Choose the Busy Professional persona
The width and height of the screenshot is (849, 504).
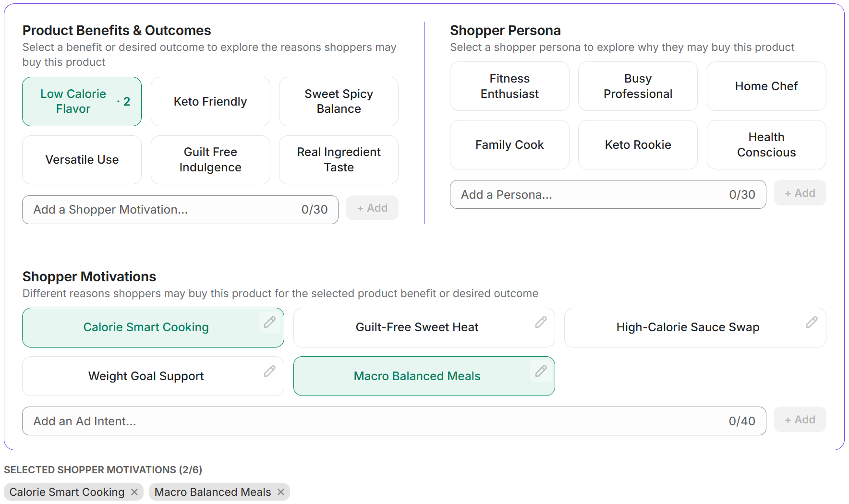[638, 86]
